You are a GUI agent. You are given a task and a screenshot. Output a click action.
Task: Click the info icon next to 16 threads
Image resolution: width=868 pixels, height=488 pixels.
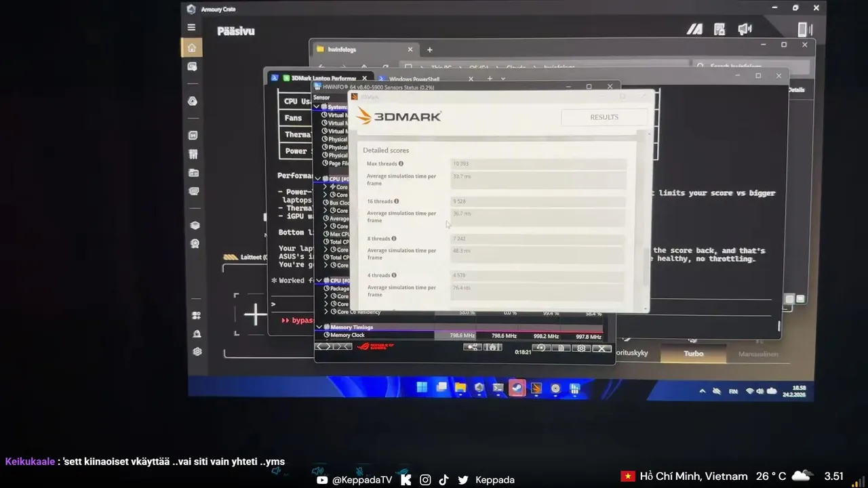tap(397, 201)
